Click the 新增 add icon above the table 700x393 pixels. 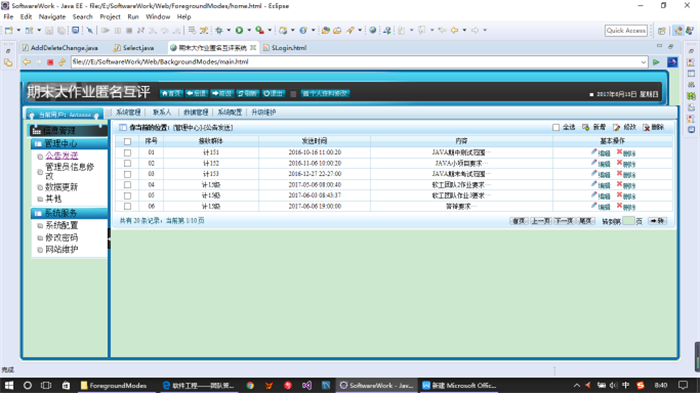[x=586, y=128]
